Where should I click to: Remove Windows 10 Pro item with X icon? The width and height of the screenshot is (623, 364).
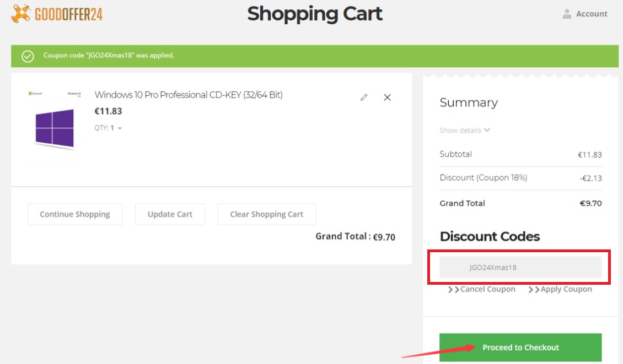387,97
